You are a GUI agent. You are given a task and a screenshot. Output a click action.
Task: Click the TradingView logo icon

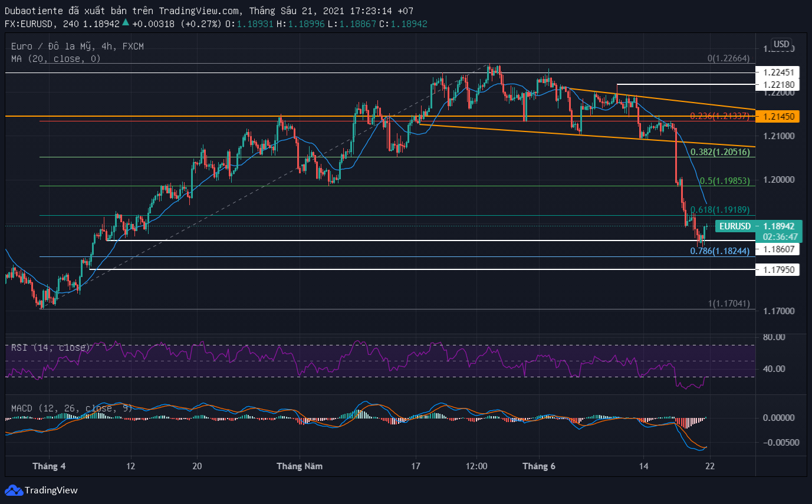[13, 490]
